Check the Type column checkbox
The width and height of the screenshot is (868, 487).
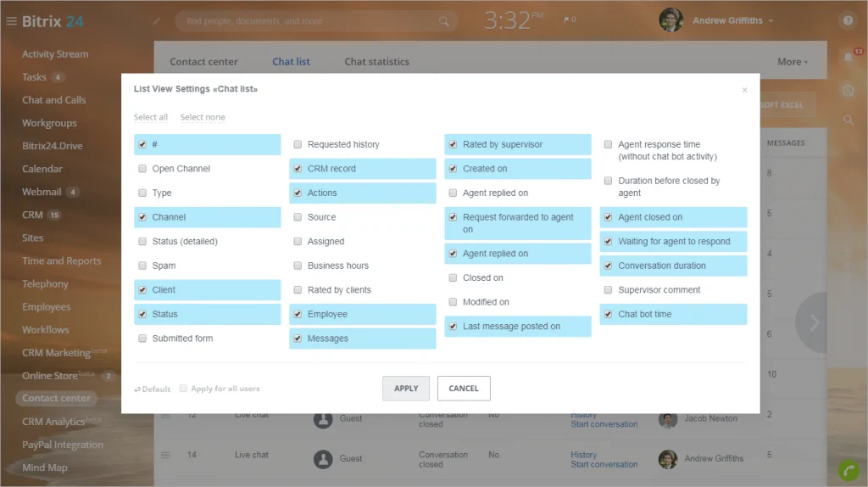pyautogui.click(x=142, y=193)
